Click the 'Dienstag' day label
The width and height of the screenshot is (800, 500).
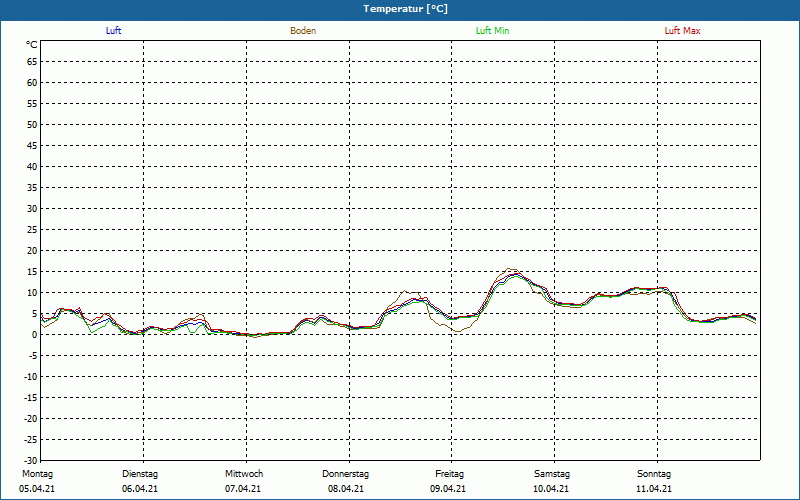tap(140, 474)
